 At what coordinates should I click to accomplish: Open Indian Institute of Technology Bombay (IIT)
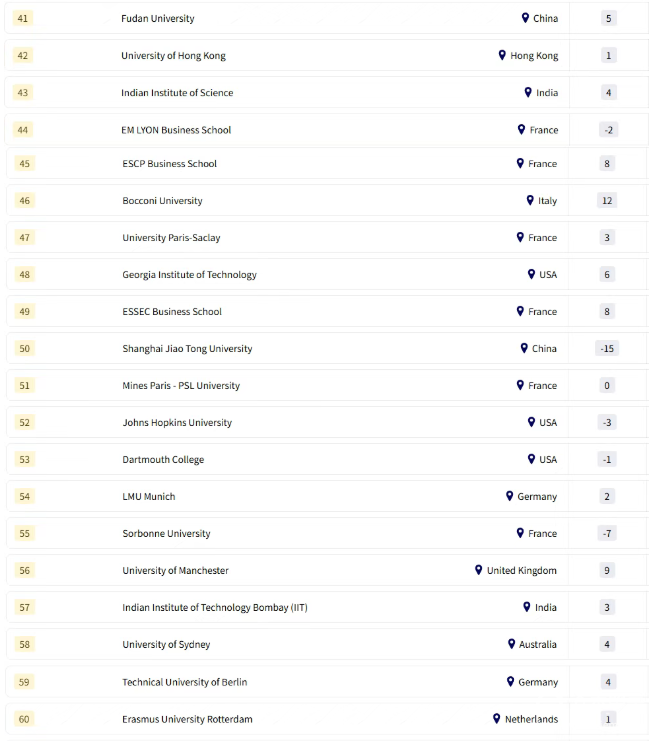tap(215, 607)
